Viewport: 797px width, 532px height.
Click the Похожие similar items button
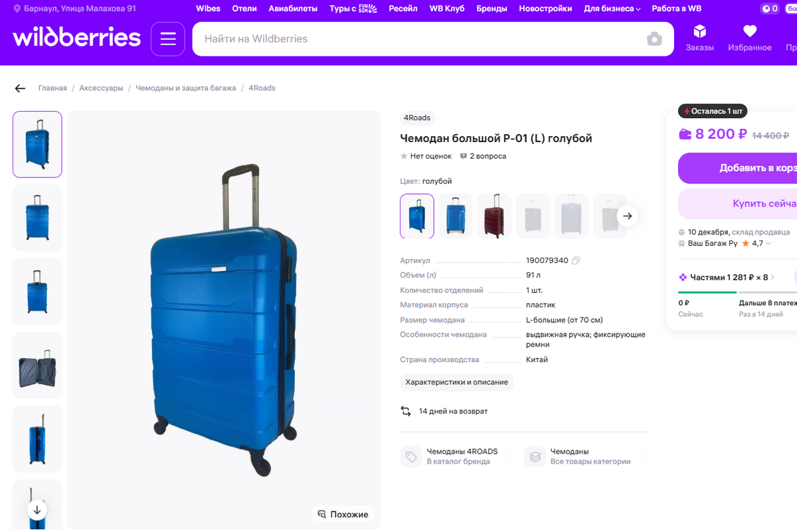point(343,514)
